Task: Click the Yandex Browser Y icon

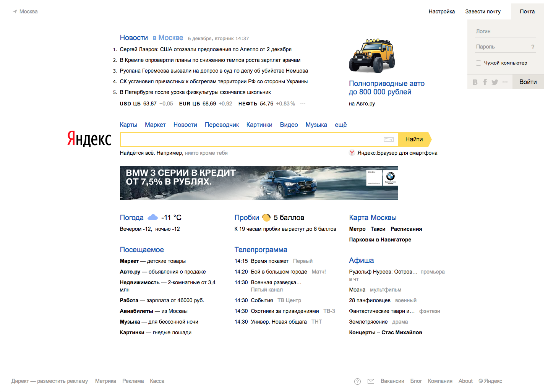Action: tap(352, 153)
